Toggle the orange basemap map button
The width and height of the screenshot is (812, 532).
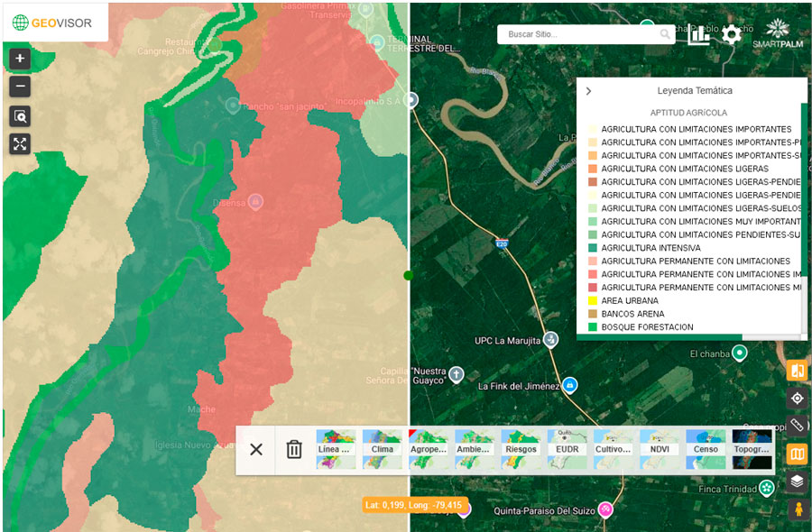tap(797, 454)
